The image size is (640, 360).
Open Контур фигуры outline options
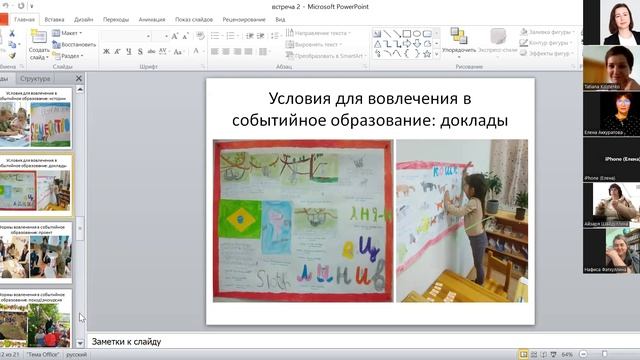point(545,42)
